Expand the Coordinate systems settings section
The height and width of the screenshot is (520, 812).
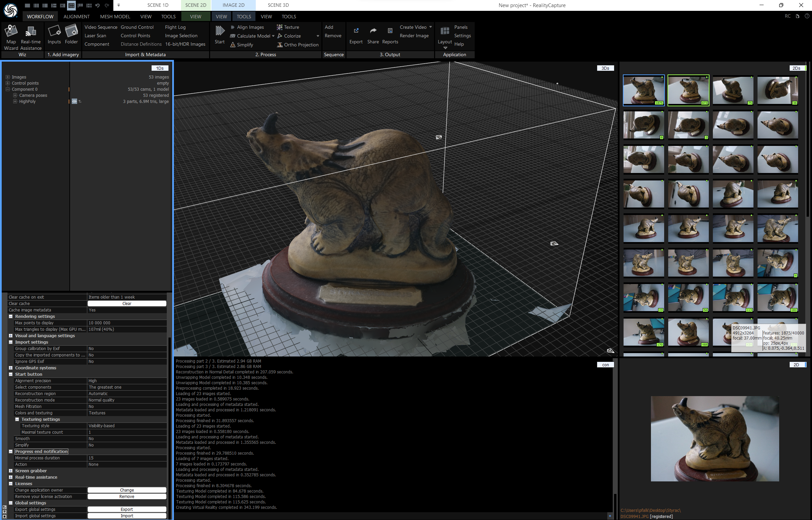pyautogui.click(x=10, y=368)
